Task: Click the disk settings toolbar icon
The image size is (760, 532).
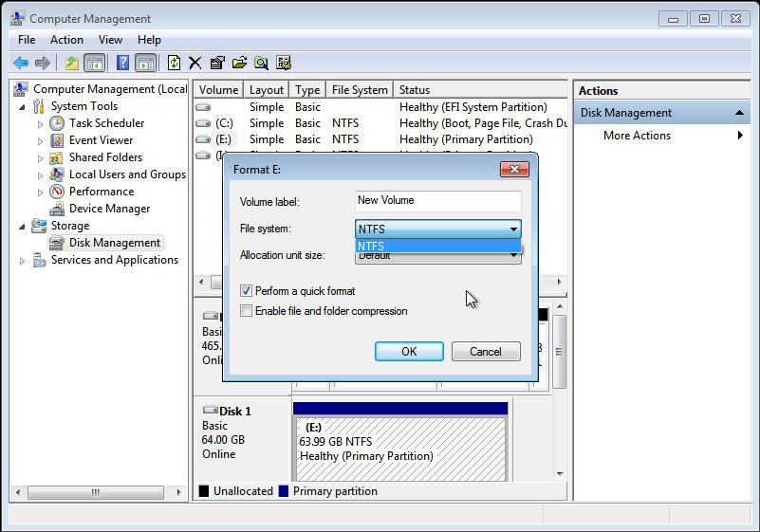Action: [x=284, y=63]
